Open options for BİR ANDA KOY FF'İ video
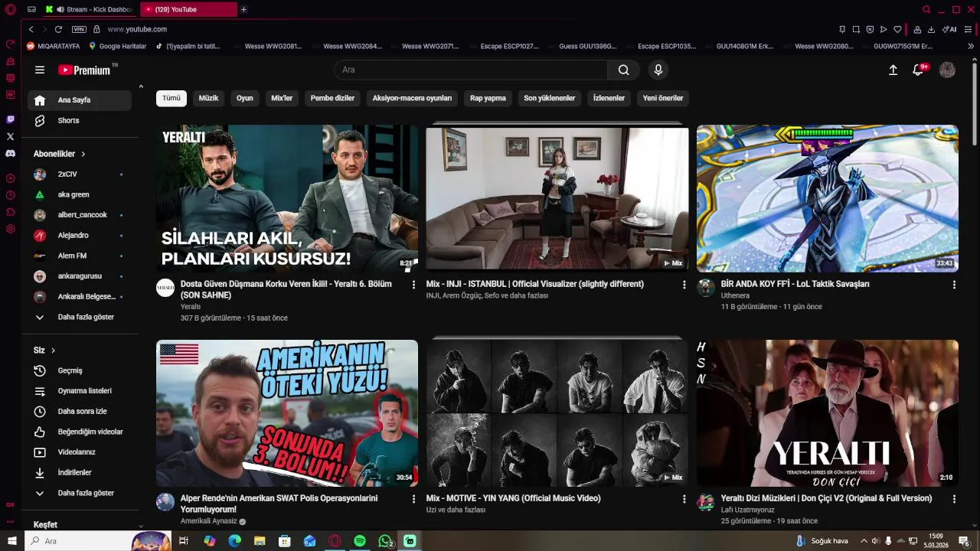Image resolution: width=980 pixels, height=551 pixels. coord(954,285)
